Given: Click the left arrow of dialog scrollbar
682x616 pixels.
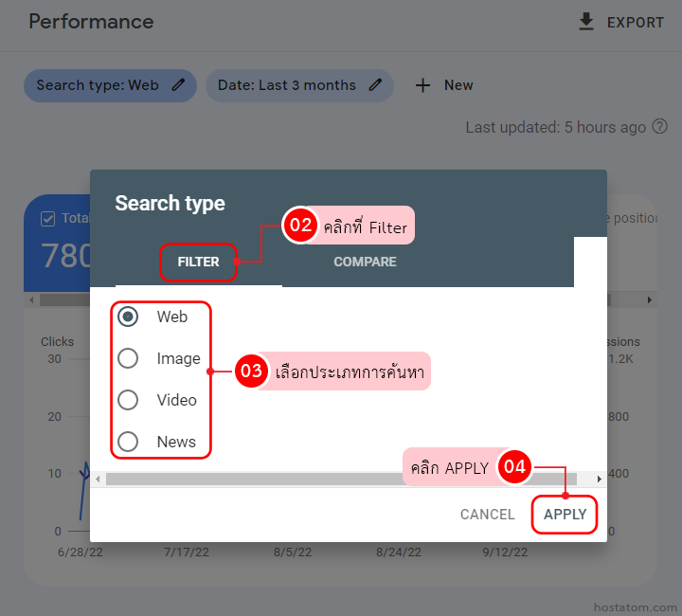Looking at the screenshot, I should (x=98, y=480).
